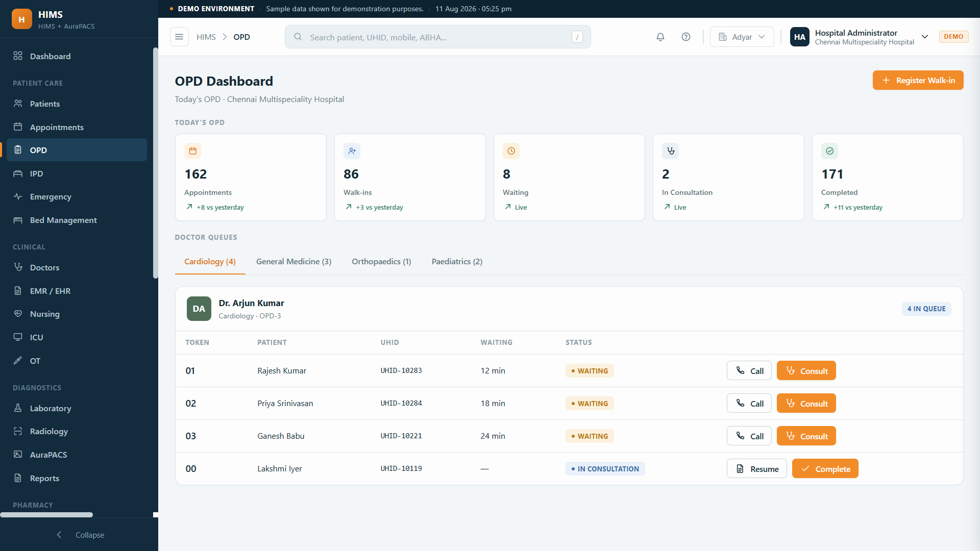Click the Radiology scan icon
This screenshot has height=551, width=980.
click(x=18, y=431)
